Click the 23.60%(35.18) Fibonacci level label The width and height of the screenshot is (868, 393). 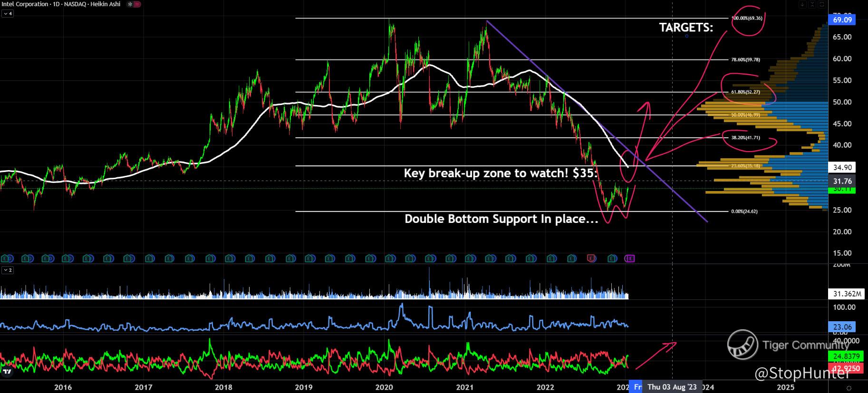745,166
